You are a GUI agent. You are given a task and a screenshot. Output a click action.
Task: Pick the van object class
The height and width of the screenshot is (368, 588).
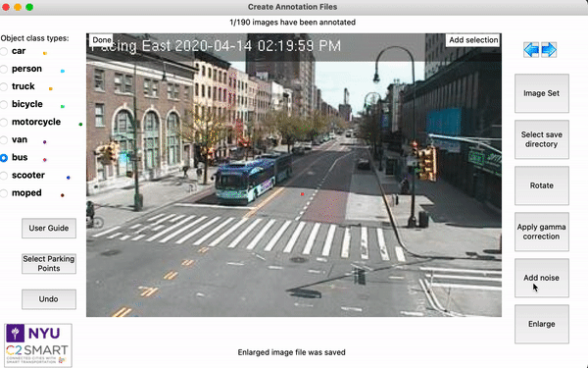[4, 140]
